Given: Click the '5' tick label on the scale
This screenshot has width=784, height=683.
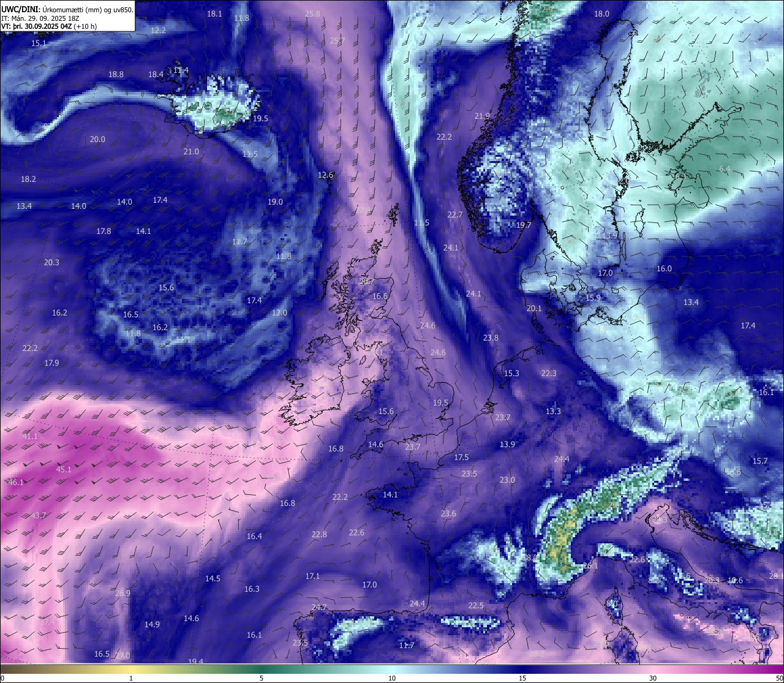Looking at the screenshot, I should click(262, 678).
